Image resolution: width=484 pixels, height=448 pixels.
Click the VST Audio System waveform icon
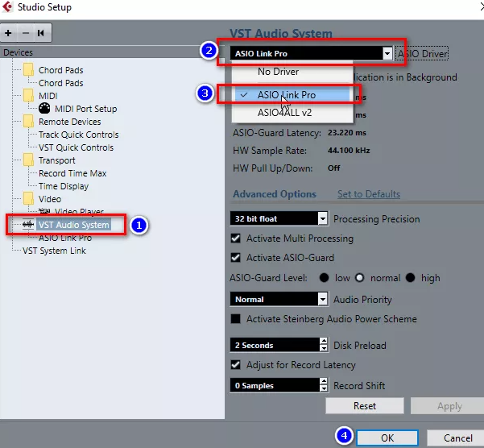tap(28, 225)
